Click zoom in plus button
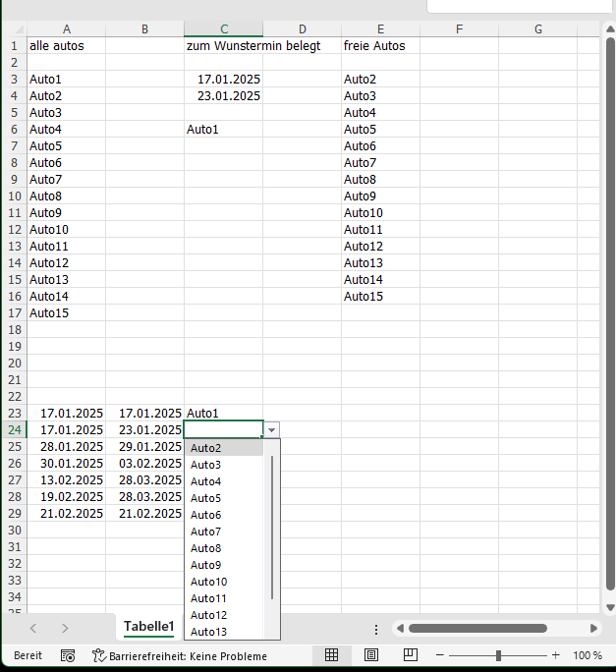The height and width of the screenshot is (672, 616). (555, 655)
